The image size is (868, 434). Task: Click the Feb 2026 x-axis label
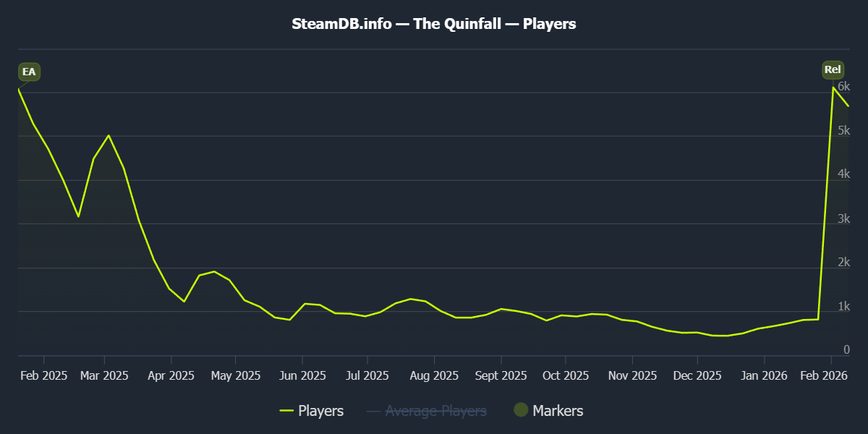(824, 375)
